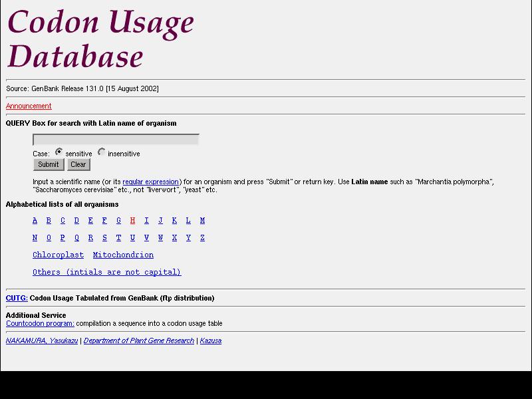Viewport: 532px width, 399px height.
Task: Click the organism name query input box
Action: (116, 140)
